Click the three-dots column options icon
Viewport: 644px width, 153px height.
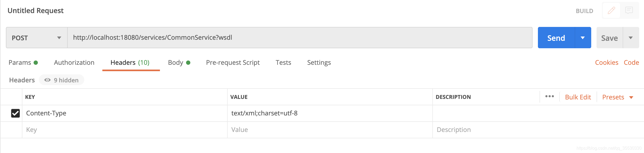(549, 96)
